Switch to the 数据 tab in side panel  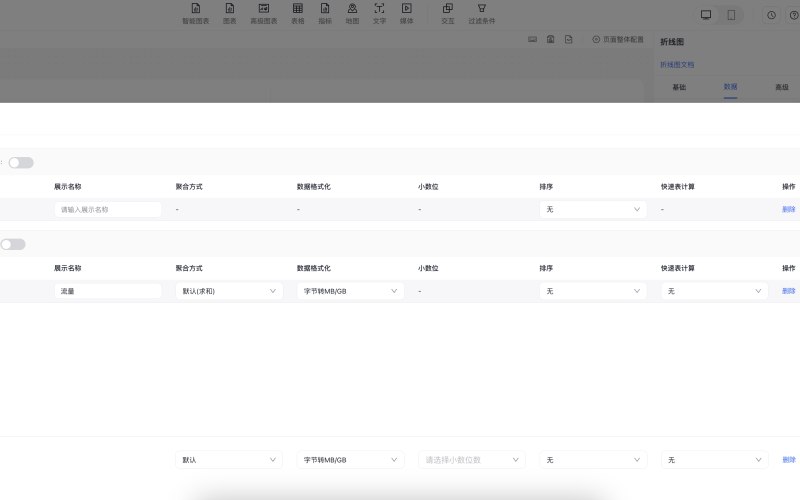730,87
